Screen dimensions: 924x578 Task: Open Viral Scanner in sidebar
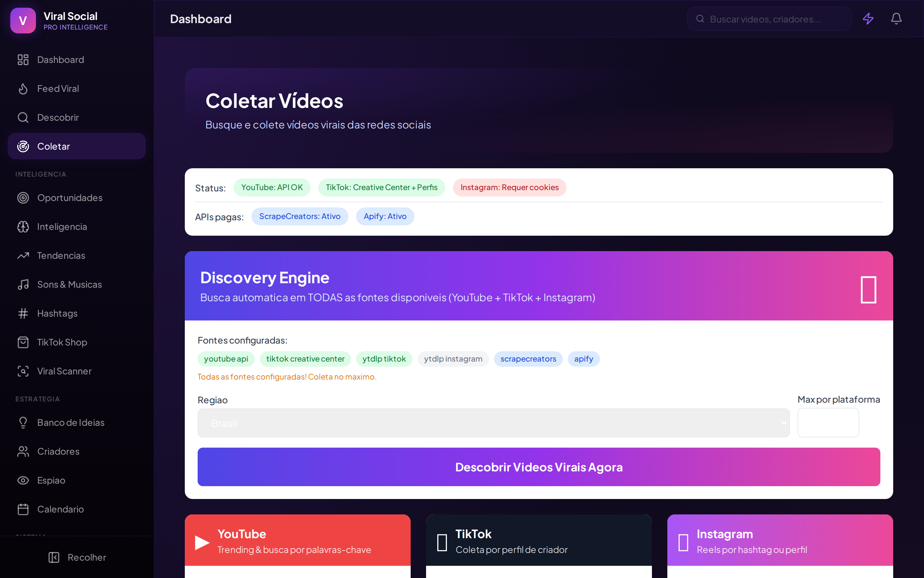pos(76,371)
